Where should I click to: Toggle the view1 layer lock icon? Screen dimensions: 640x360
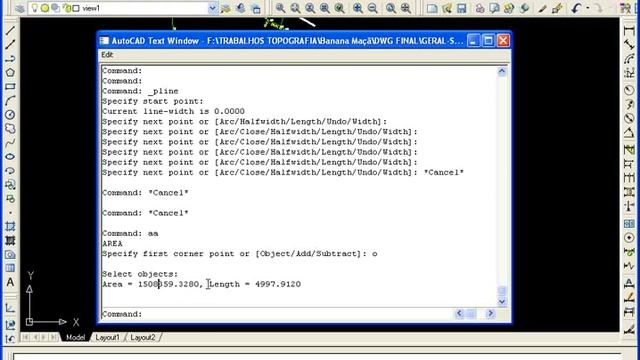tap(66, 8)
